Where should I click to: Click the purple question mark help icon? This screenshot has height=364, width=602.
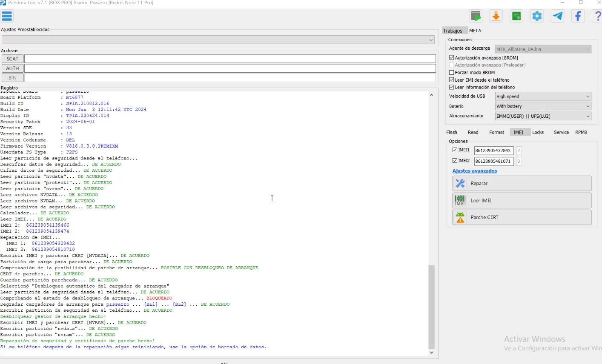(597, 16)
